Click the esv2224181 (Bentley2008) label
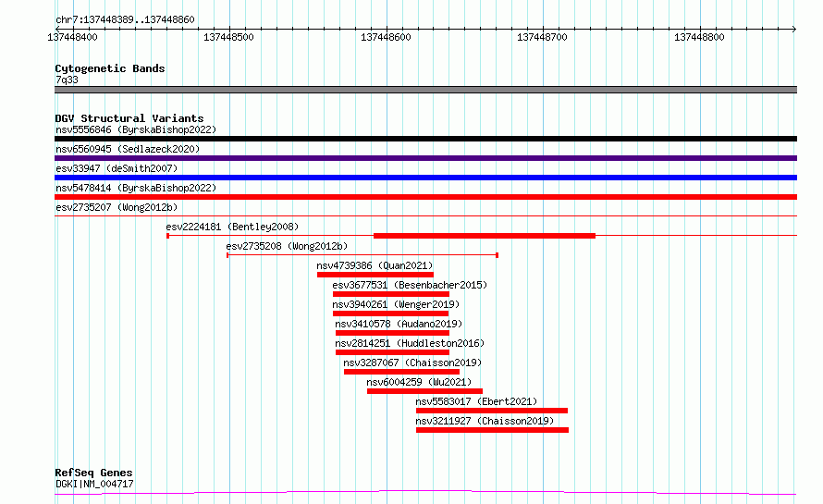823x504 pixels. [232, 227]
